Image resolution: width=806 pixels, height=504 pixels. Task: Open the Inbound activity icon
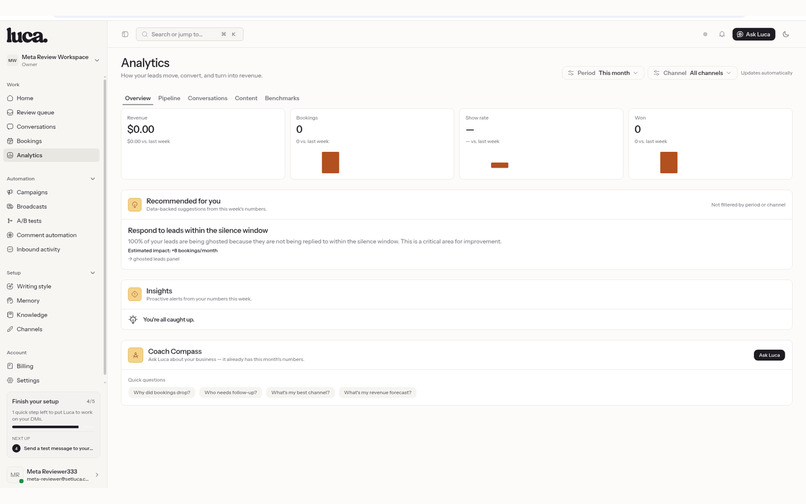(x=10, y=249)
